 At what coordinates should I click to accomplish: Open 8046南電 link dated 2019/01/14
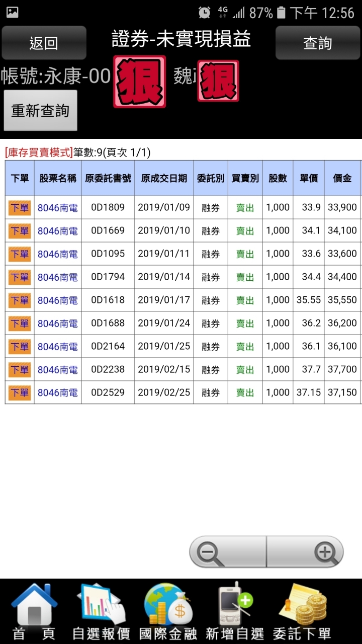(58, 277)
